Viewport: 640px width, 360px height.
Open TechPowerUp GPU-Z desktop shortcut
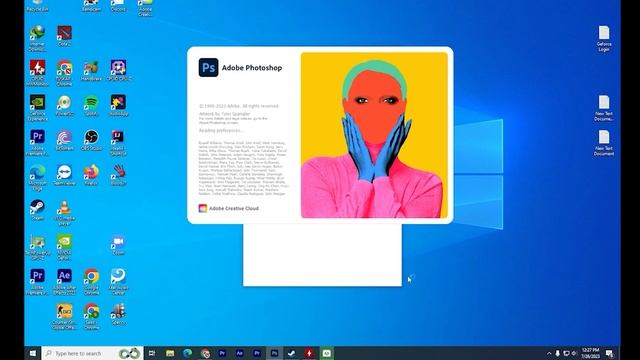(x=37, y=247)
